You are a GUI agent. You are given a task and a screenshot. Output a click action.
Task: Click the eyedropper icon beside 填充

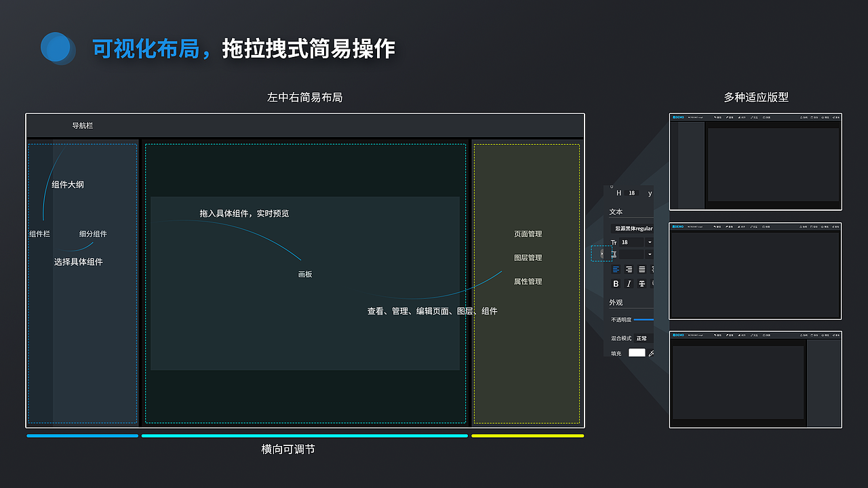click(652, 352)
